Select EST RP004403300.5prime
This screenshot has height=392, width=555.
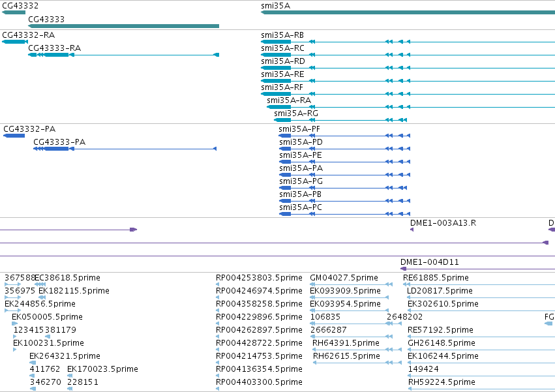[259, 382]
